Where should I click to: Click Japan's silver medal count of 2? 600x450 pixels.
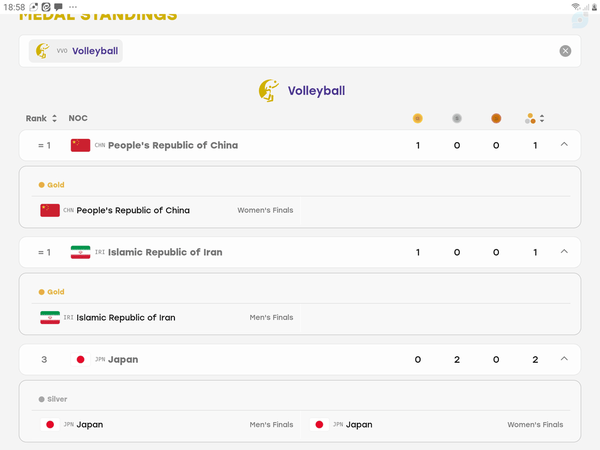pyautogui.click(x=457, y=360)
